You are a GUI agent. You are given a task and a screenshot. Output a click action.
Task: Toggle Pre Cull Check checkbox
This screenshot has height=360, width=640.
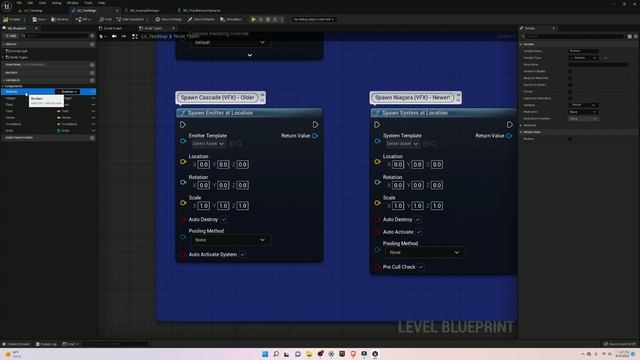click(421, 267)
